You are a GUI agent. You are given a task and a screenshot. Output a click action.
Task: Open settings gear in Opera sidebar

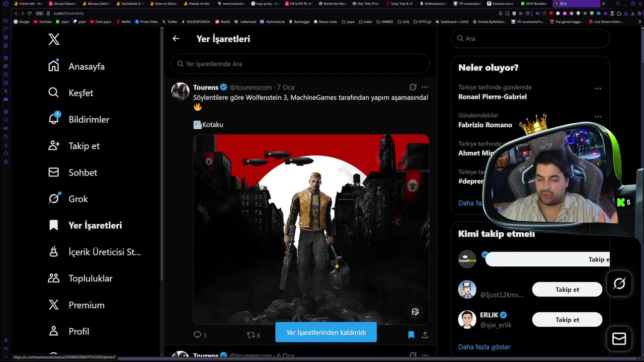(x=6, y=162)
